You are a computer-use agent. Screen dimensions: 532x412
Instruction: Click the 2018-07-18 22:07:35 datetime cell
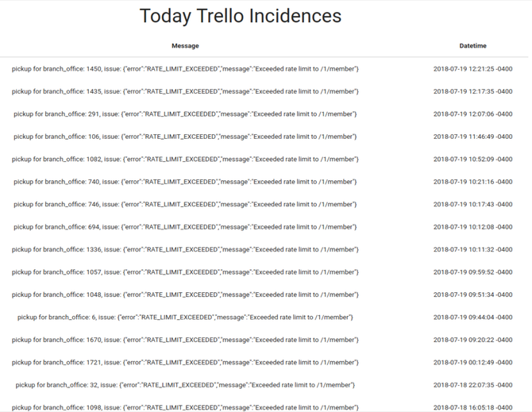tap(472, 385)
